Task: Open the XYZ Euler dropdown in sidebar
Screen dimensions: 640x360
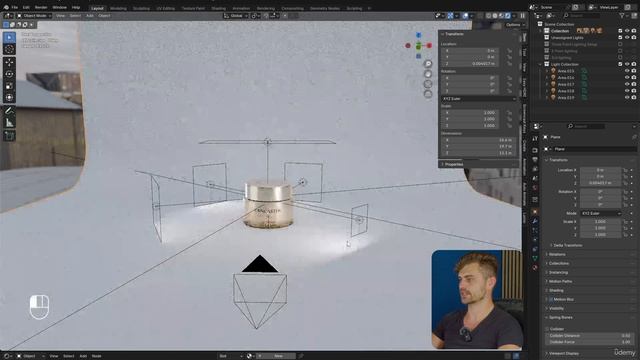Action: 479,99
